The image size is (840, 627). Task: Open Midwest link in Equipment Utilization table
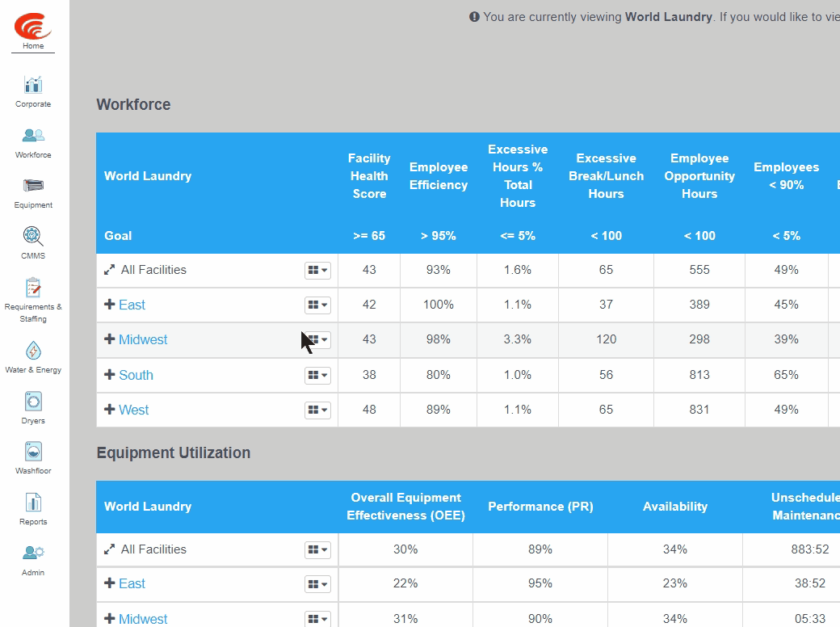143,619
